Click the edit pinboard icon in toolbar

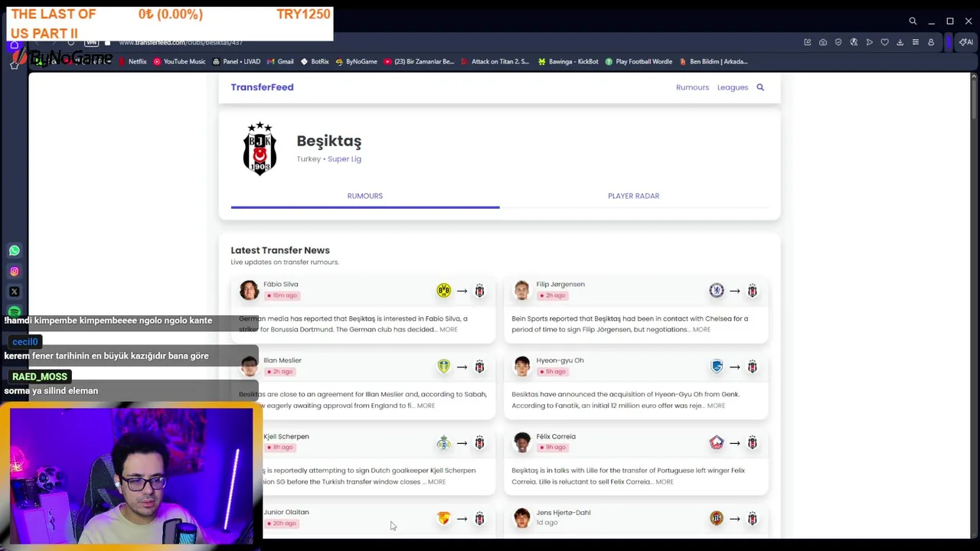(x=807, y=42)
